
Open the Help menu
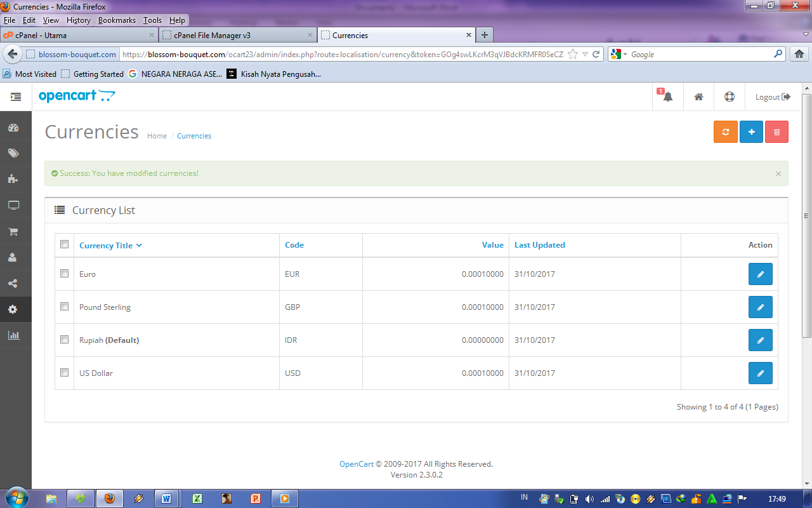tap(177, 20)
